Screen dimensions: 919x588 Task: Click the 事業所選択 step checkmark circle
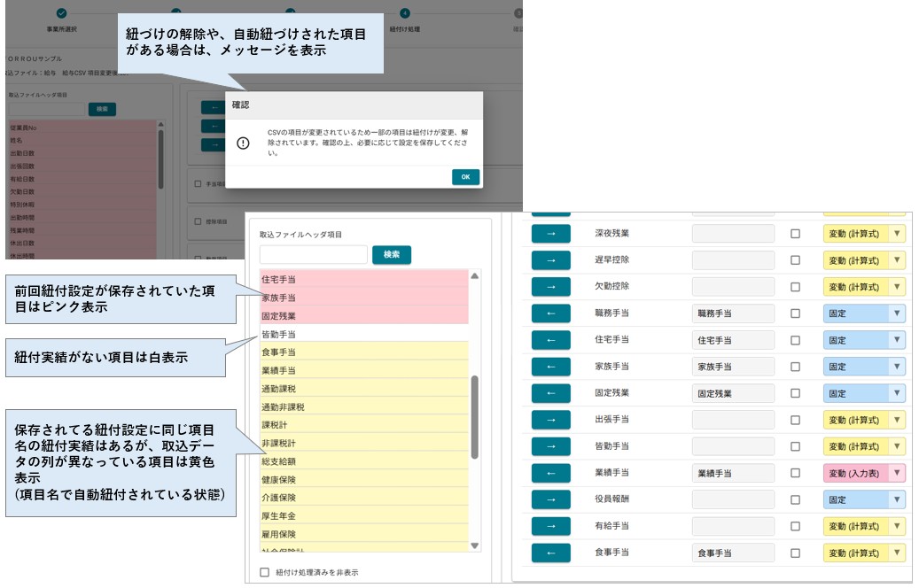pyautogui.click(x=61, y=13)
